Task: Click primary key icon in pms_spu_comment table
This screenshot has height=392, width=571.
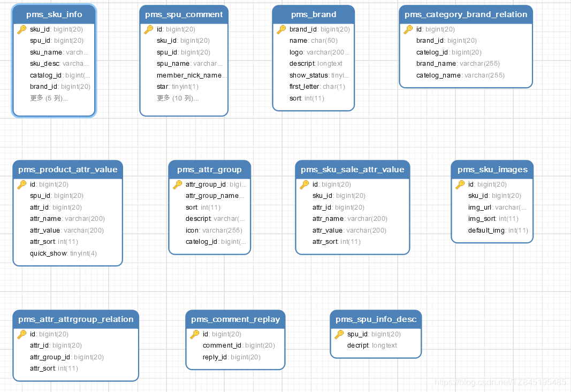Action: coord(149,29)
